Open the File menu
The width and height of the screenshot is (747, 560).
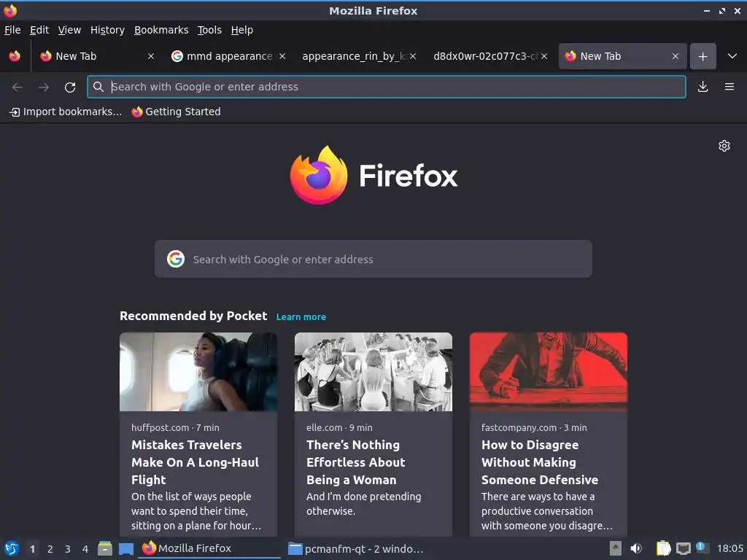click(12, 30)
